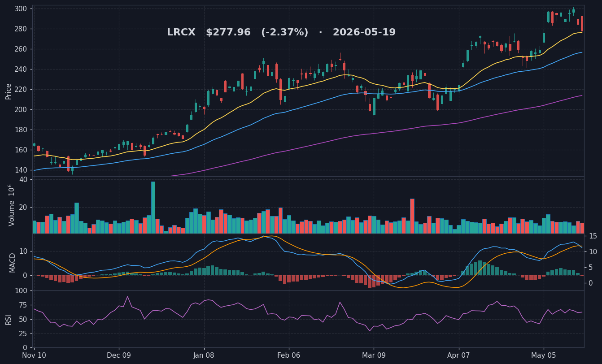Click the Price axis label

9,91
